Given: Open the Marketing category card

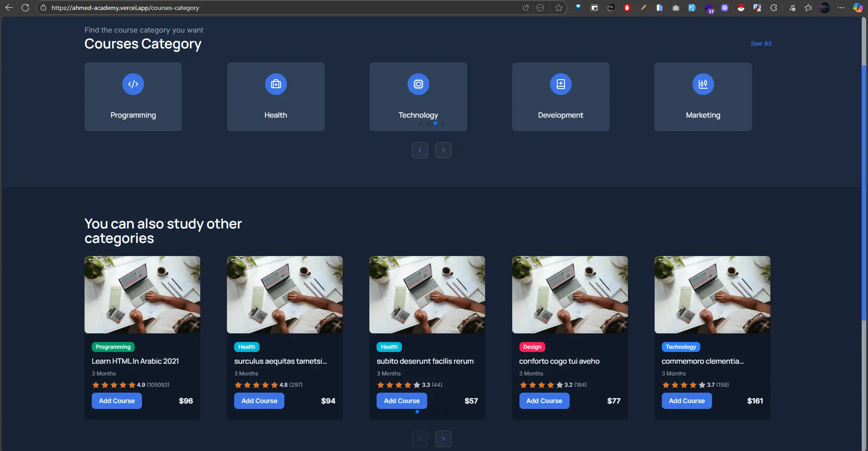Looking at the screenshot, I should tap(703, 97).
